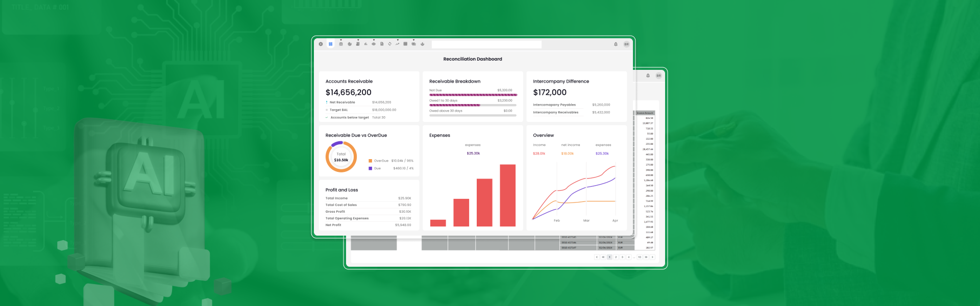The width and height of the screenshot is (980, 306).
Task: Click the shortest red bar in Expenses chart
Action: pyautogui.click(x=438, y=223)
